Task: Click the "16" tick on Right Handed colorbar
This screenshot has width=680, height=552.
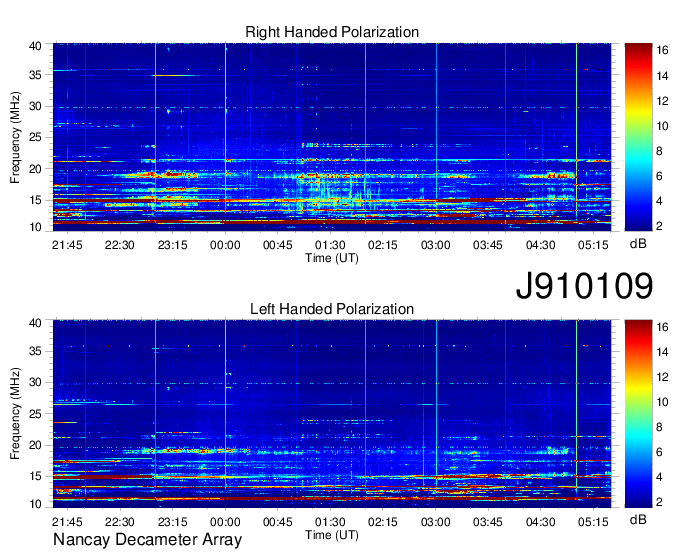Action: [662, 51]
